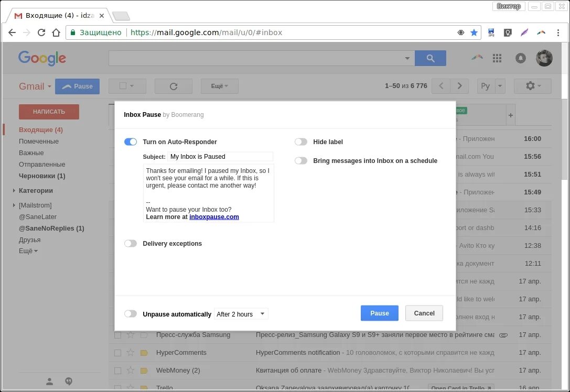Expand the sidebar Ещё labels list
The image size is (570, 392).
tap(28, 251)
